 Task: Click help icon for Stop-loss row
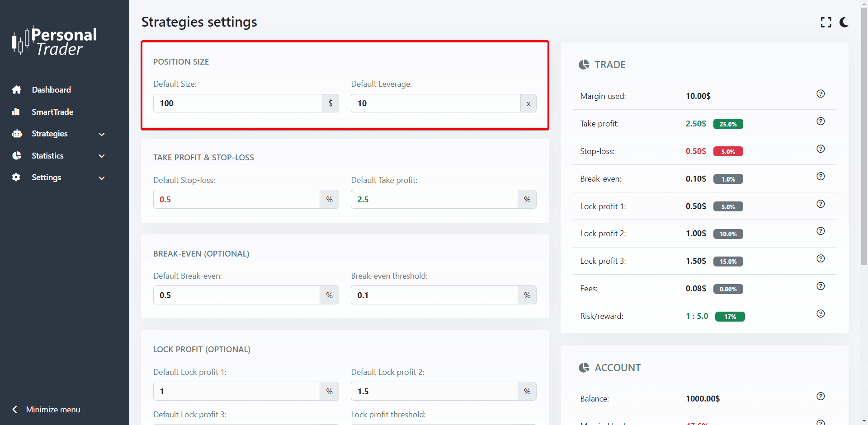821,149
